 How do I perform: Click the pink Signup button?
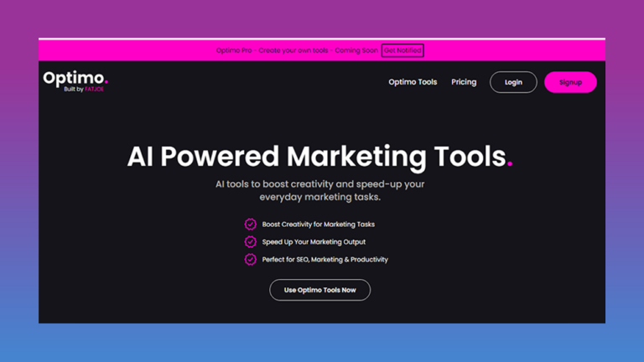click(570, 82)
